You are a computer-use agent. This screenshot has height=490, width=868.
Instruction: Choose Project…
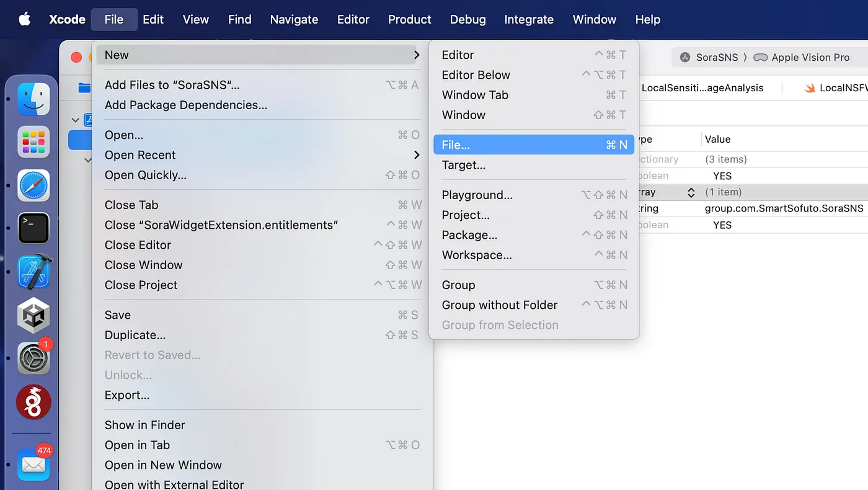click(534, 215)
